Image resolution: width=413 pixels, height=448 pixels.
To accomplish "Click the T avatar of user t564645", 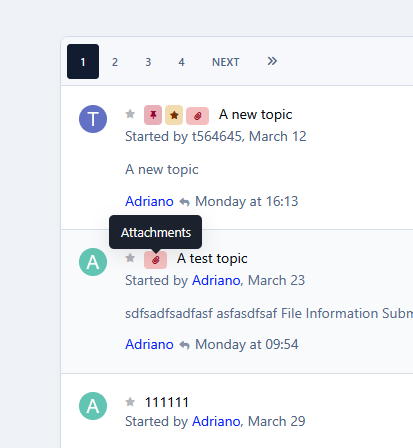I will [93, 119].
